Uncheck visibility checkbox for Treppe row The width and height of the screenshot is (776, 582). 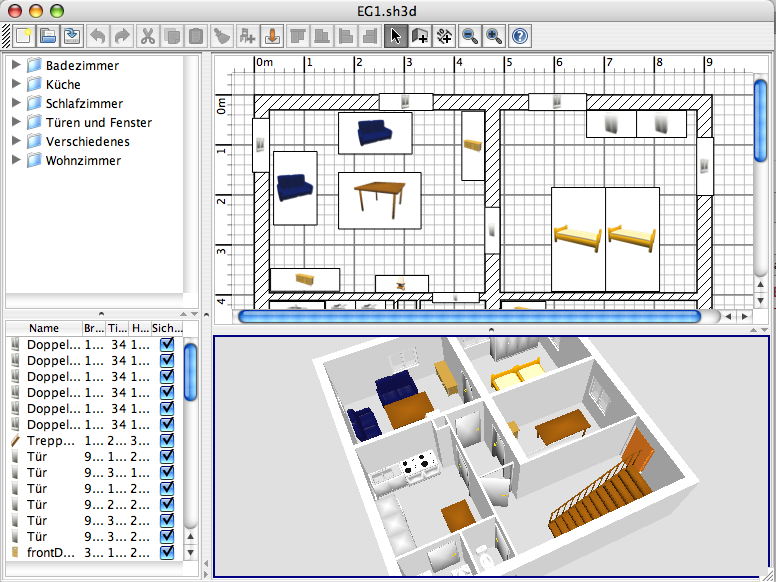coord(166,441)
